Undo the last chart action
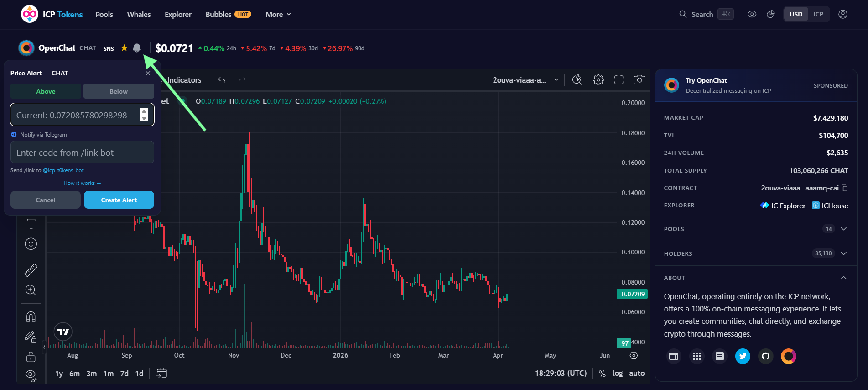The height and width of the screenshot is (390, 868). (x=222, y=80)
